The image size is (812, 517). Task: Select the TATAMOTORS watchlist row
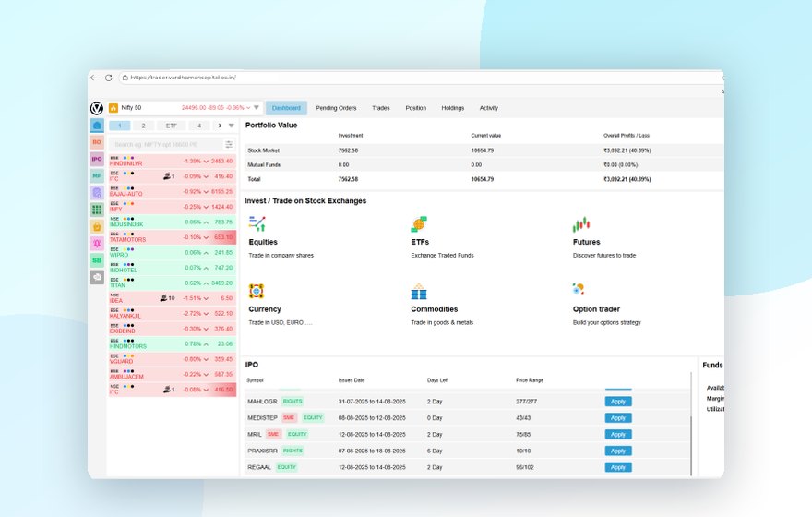coord(173,237)
